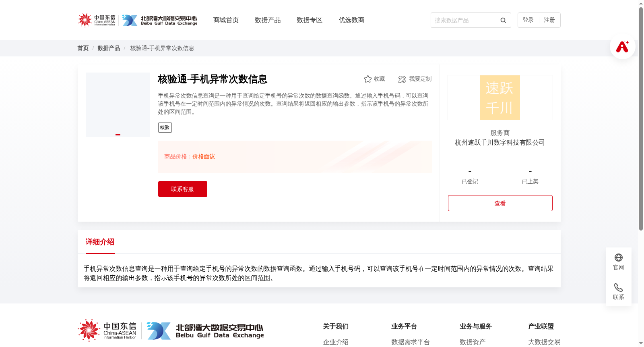Click the 核验 tag
This screenshot has height=347, width=644.
click(165, 127)
